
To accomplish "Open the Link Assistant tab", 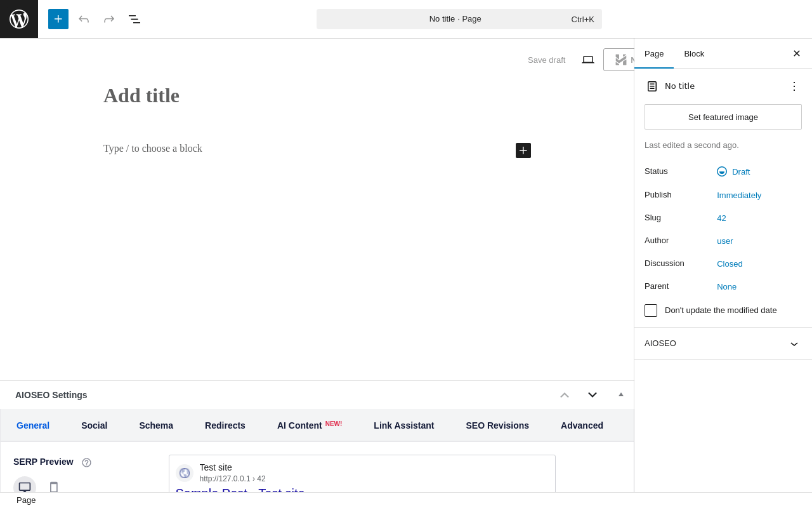I will click(x=404, y=425).
